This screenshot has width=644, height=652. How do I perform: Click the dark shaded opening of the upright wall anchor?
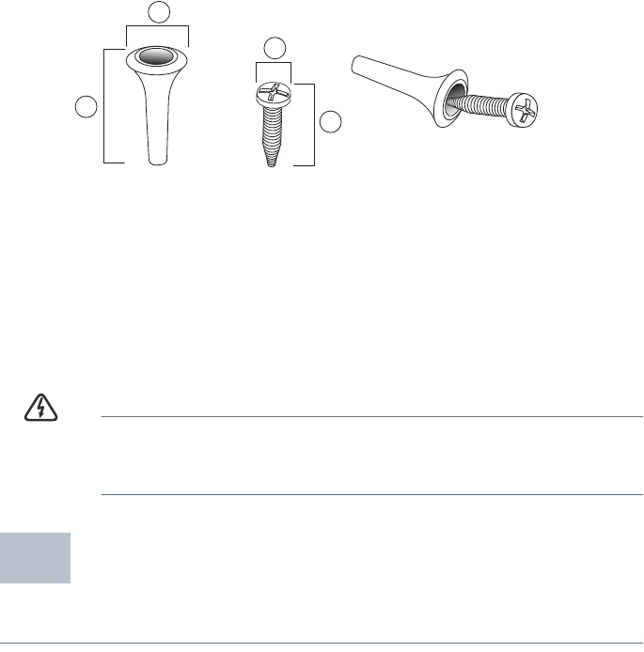[x=156, y=56]
